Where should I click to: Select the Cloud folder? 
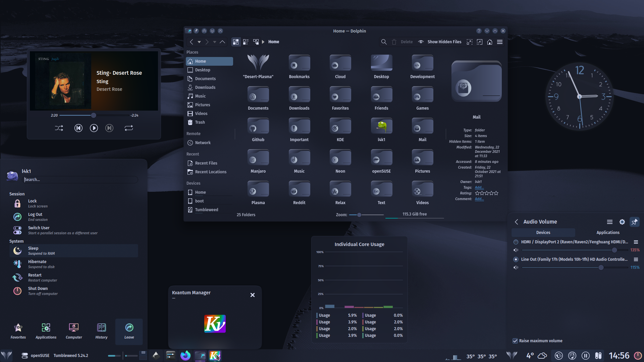(340, 67)
